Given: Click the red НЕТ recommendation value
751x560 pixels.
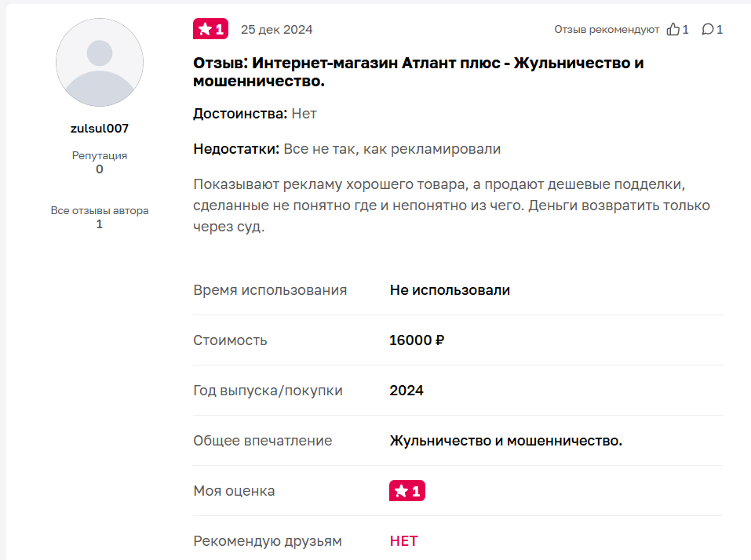Looking at the screenshot, I should pyautogui.click(x=403, y=541).
